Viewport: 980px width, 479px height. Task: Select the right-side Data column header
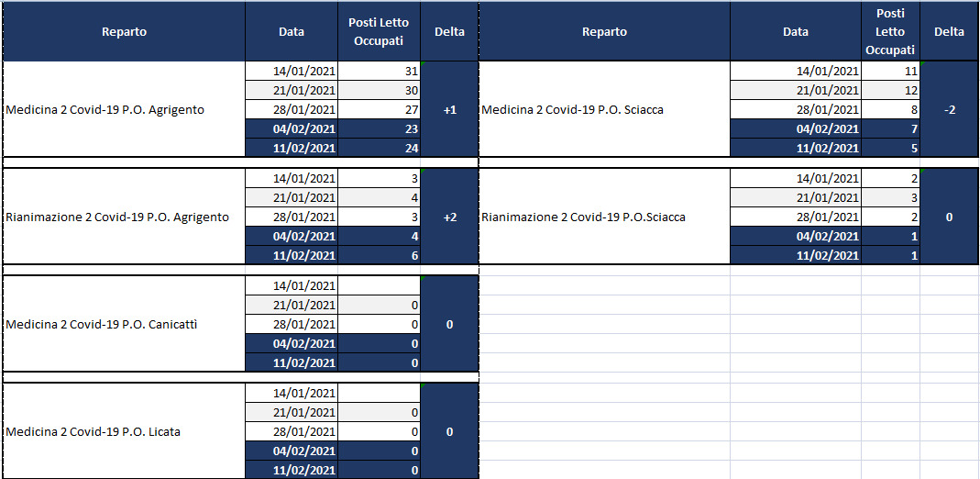(x=796, y=32)
